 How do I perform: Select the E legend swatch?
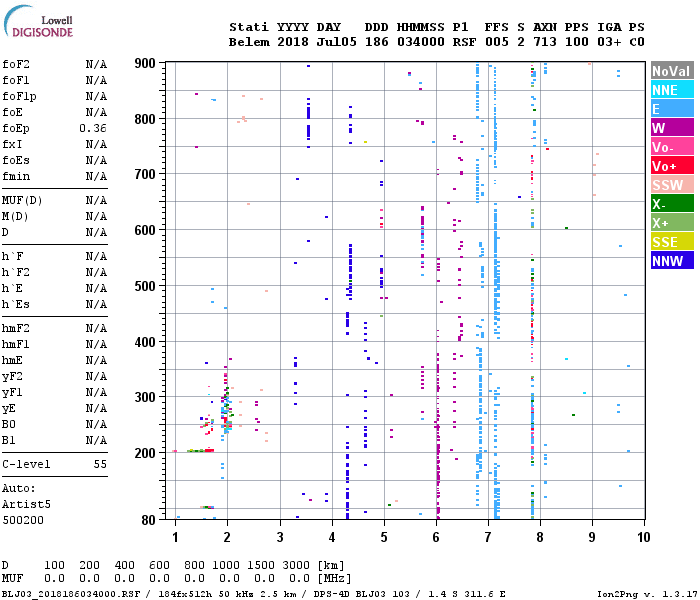click(x=672, y=109)
